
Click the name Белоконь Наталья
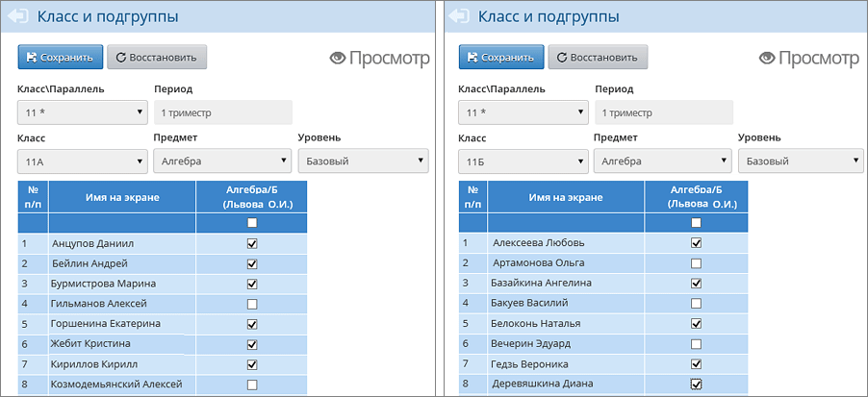pyautogui.click(x=536, y=323)
